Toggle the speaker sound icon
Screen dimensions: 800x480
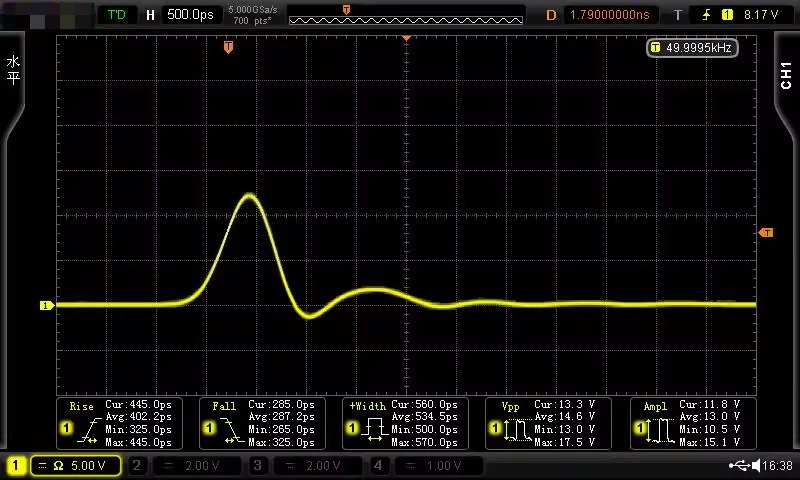coord(756,465)
